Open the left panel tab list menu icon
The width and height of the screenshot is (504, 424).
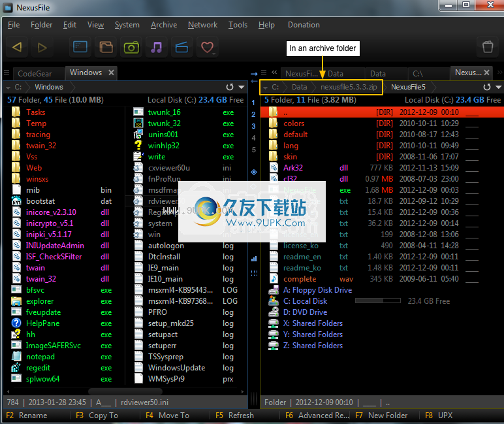pos(7,73)
